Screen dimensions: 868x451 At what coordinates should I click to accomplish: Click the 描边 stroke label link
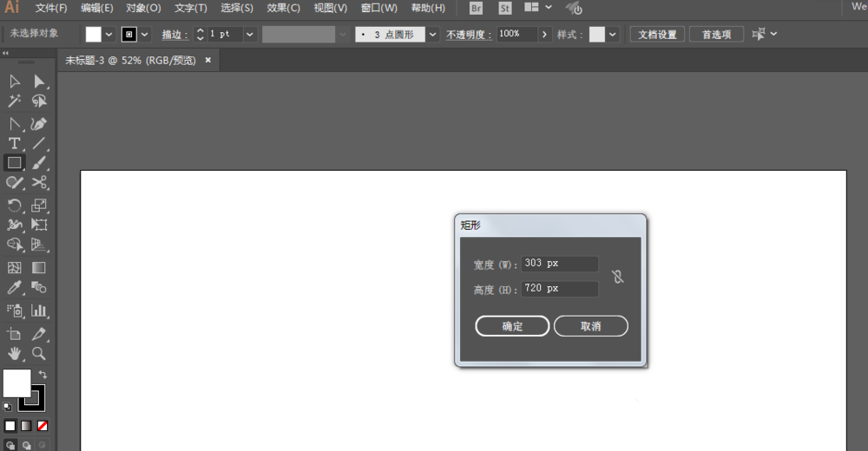click(x=174, y=35)
